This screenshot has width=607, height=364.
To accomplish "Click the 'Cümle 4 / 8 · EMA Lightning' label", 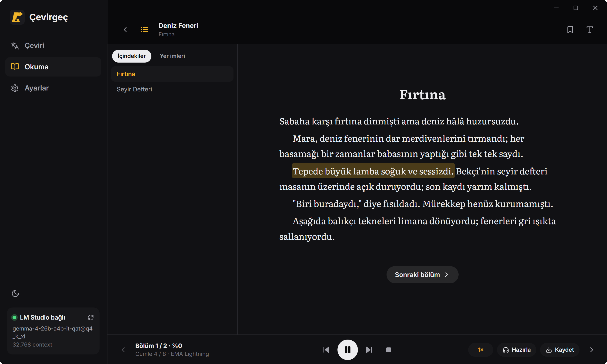I will [172, 354].
